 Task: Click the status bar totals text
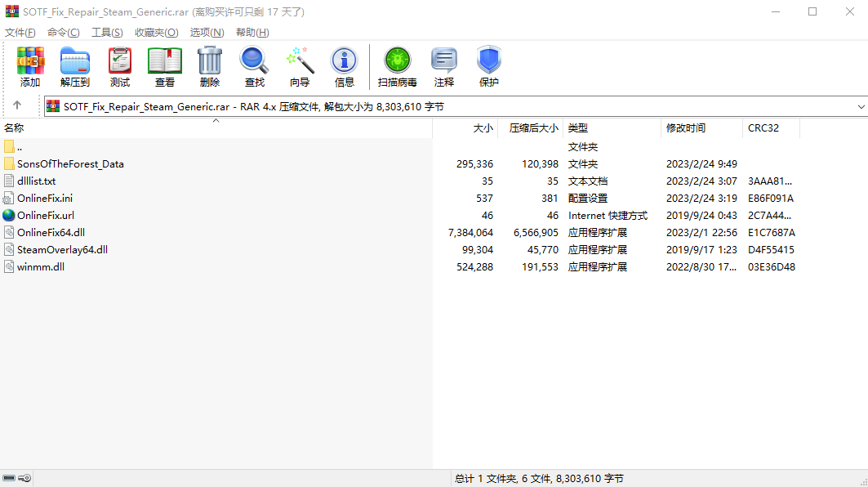[x=539, y=479]
